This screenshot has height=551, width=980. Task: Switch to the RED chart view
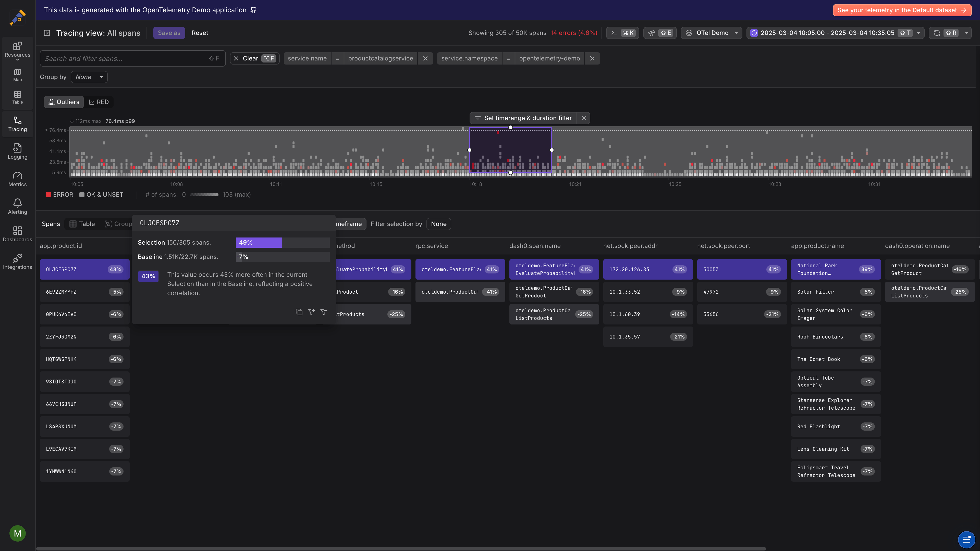99,102
